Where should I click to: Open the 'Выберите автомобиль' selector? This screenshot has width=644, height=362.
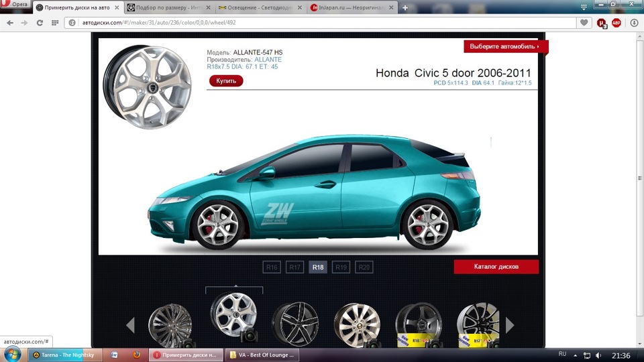point(506,46)
